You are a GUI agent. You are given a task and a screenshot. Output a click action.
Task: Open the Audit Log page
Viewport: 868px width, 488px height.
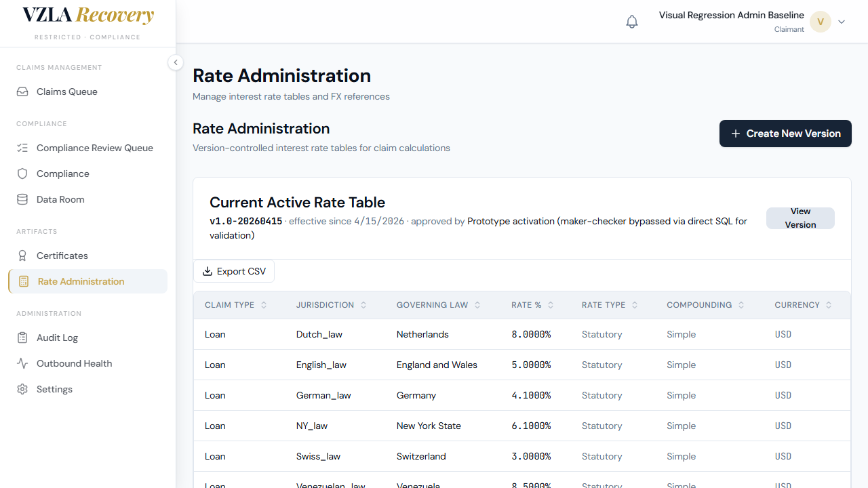87,338
